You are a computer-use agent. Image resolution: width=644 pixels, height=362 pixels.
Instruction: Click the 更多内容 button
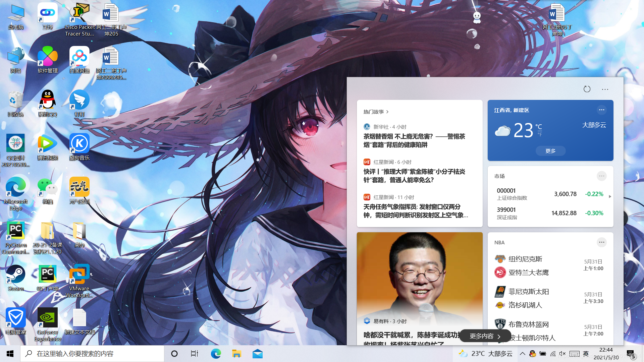(485, 336)
